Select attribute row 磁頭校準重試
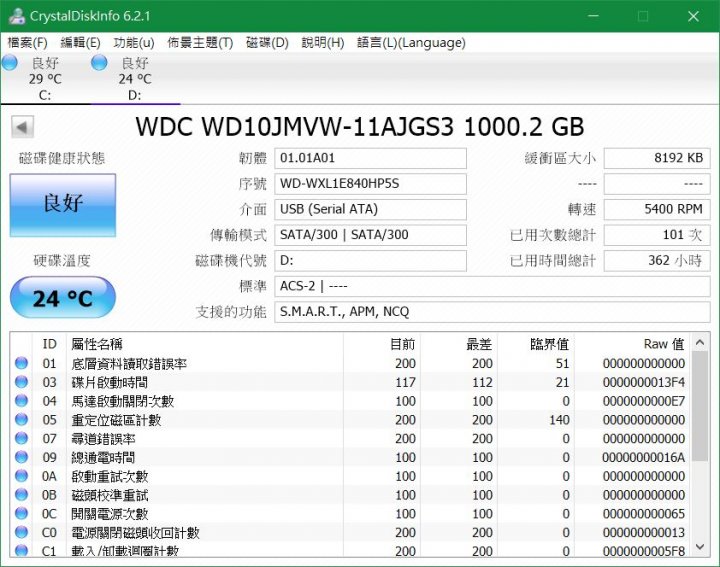 (351, 495)
